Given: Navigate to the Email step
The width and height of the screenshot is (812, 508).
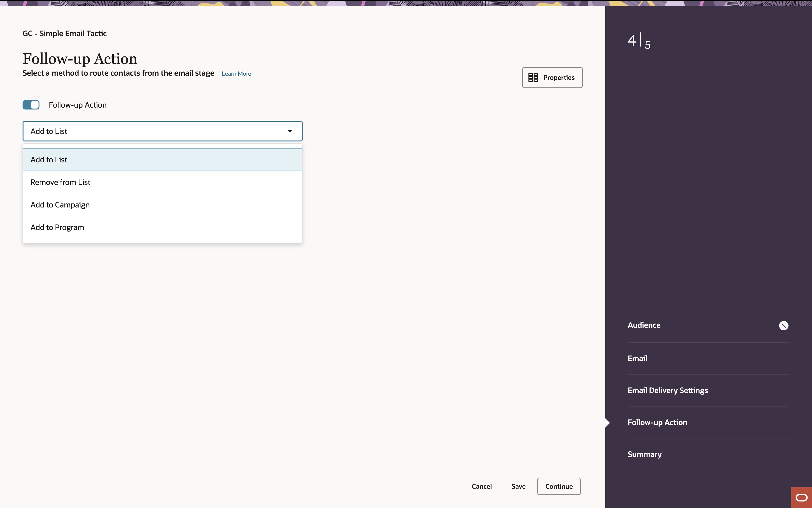Looking at the screenshot, I should (637, 359).
